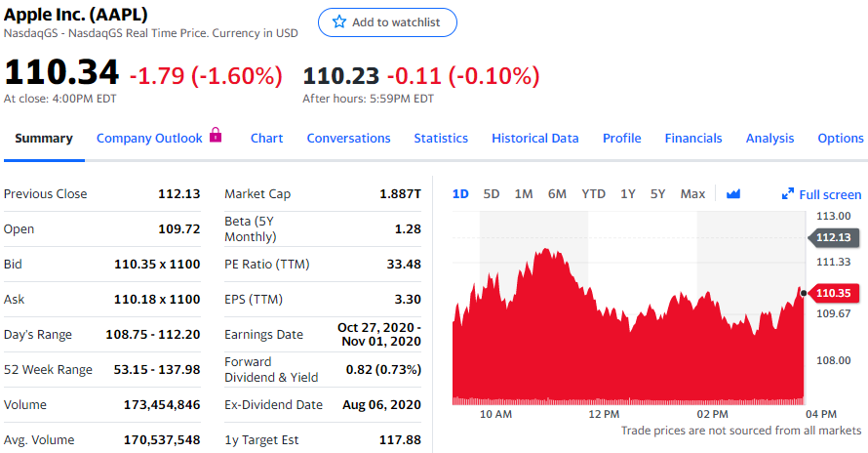
Task: Click the Market Cap value 1.887T
Action: click(400, 193)
